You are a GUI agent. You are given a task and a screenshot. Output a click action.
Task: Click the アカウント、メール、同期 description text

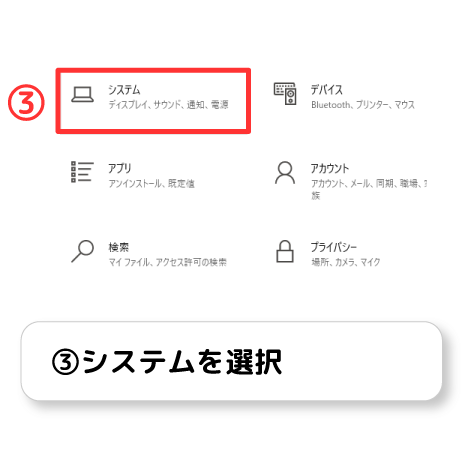[x=369, y=189]
